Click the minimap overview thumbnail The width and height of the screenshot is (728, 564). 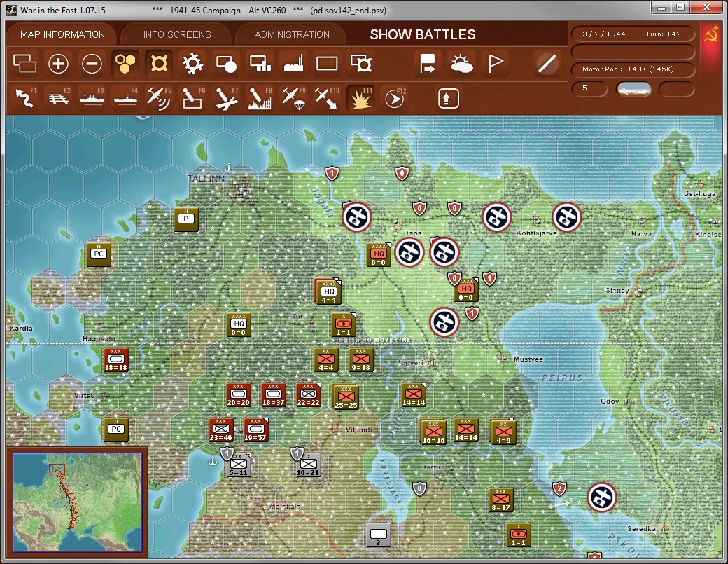(77, 502)
